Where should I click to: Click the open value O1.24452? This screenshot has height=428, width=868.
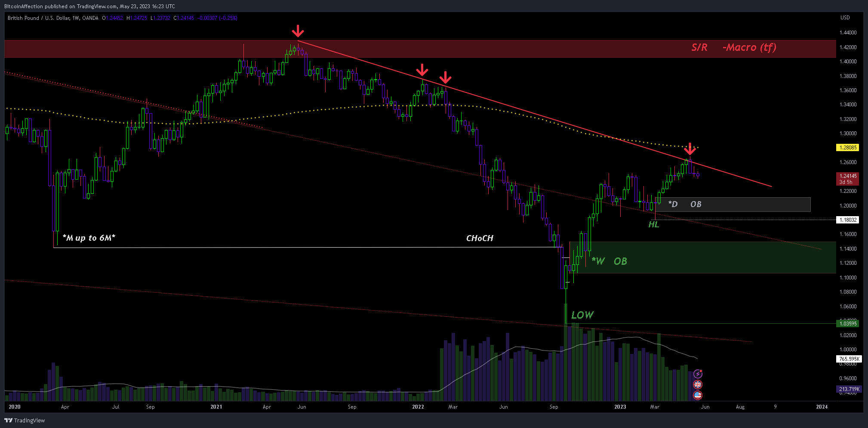pos(112,18)
